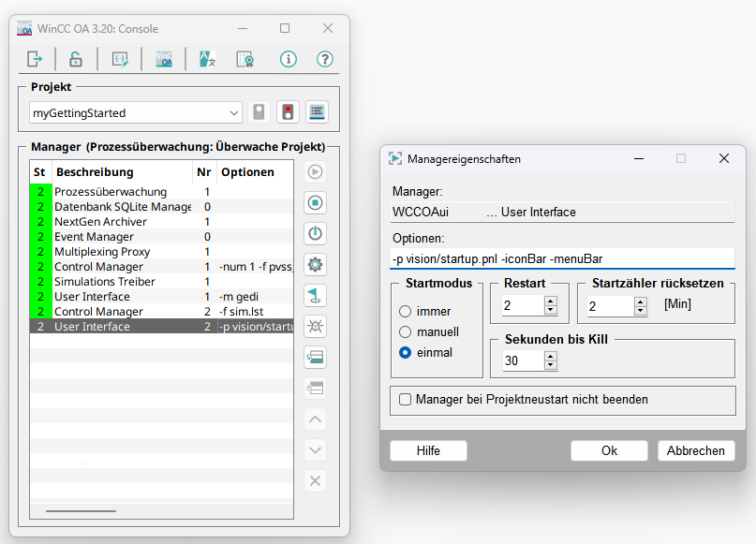This screenshot has width=756, height=544.
Task: Close the Managereigenschaften dialog
Action: [x=724, y=158]
